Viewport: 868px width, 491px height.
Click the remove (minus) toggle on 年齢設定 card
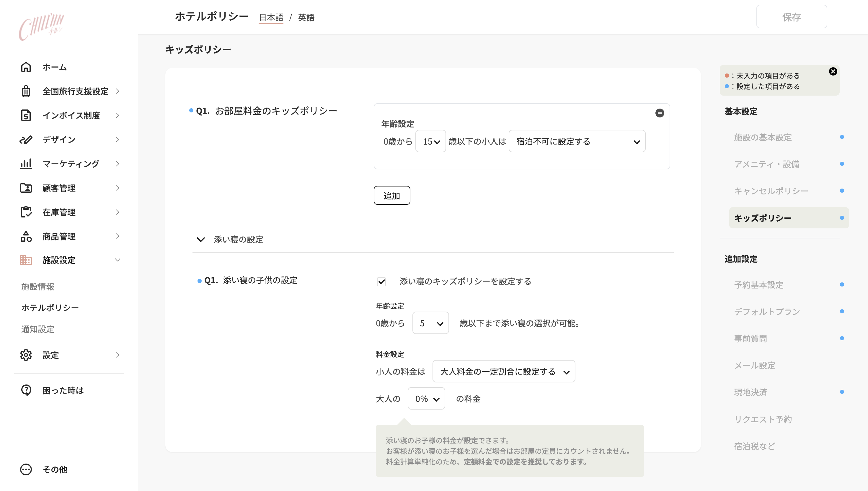(660, 113)
